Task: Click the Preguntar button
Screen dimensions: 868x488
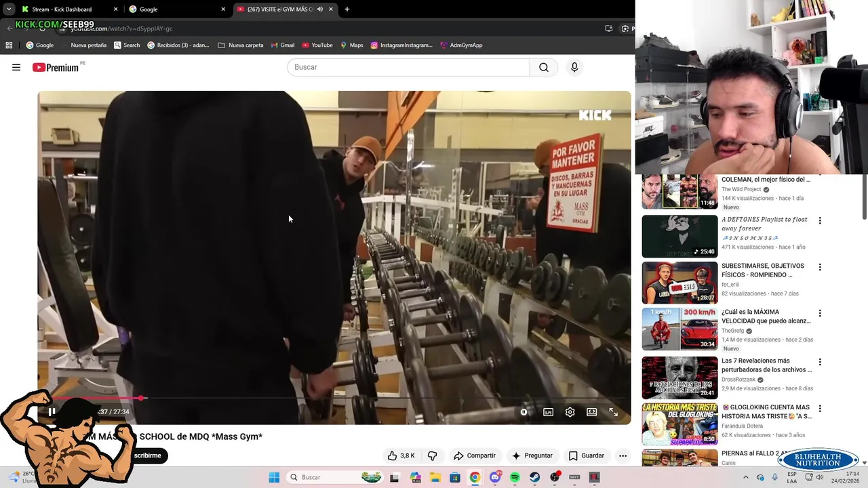Action: [532, 455]
